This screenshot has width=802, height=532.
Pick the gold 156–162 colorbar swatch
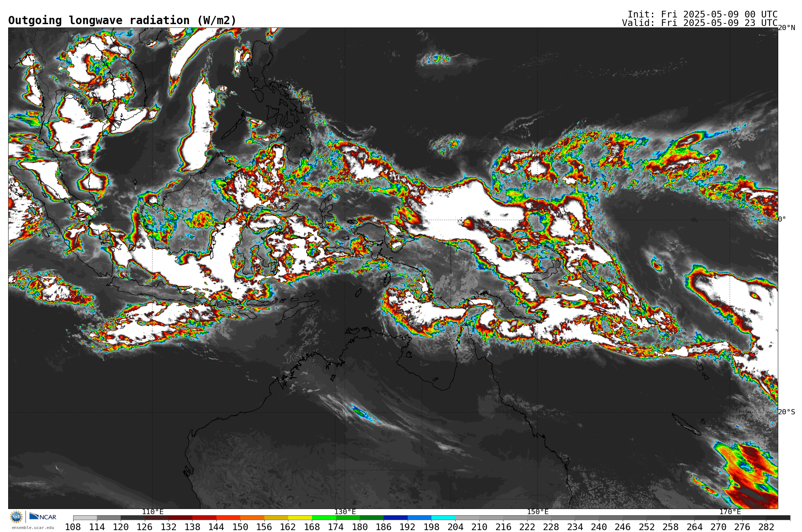coord(276,518)
